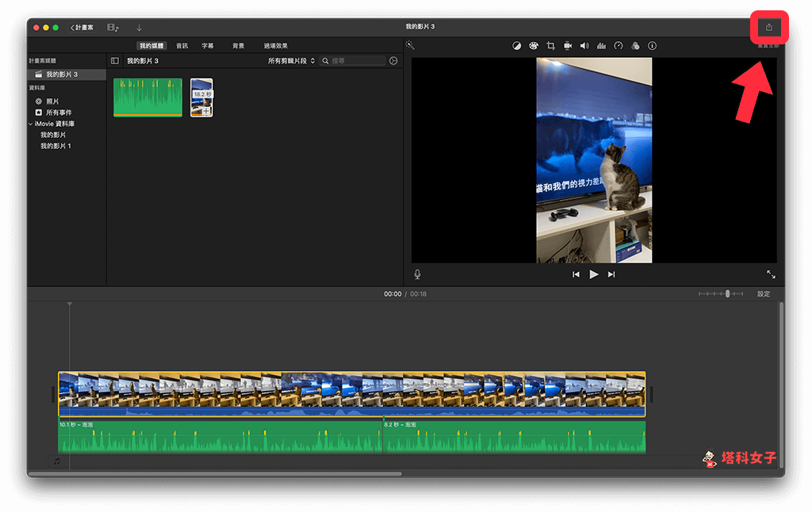Toggle fullscreen playback arrows icon
Viewport: 812px width, 513px height.
coord(771,274)
